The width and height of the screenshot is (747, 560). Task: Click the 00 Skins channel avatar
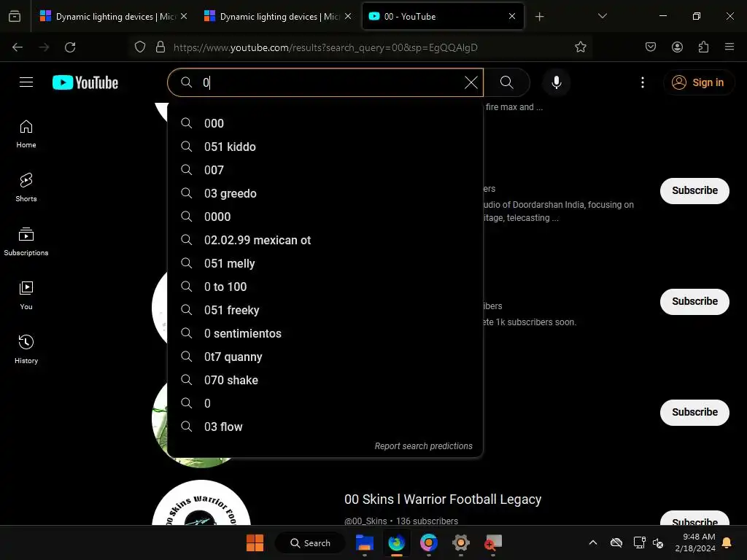click(201, 503)
